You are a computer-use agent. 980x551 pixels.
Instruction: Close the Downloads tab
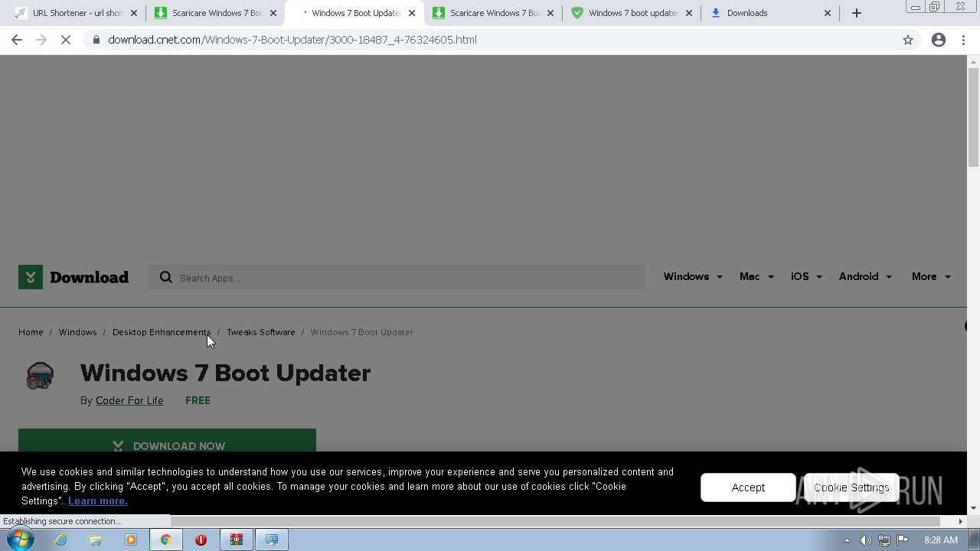[x=828, y=13]
